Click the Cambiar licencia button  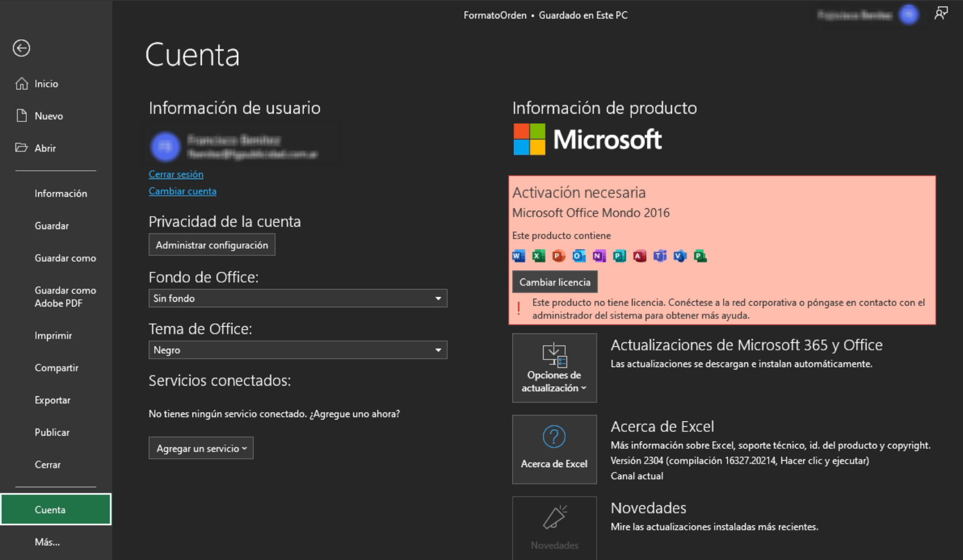click(555, 282)
